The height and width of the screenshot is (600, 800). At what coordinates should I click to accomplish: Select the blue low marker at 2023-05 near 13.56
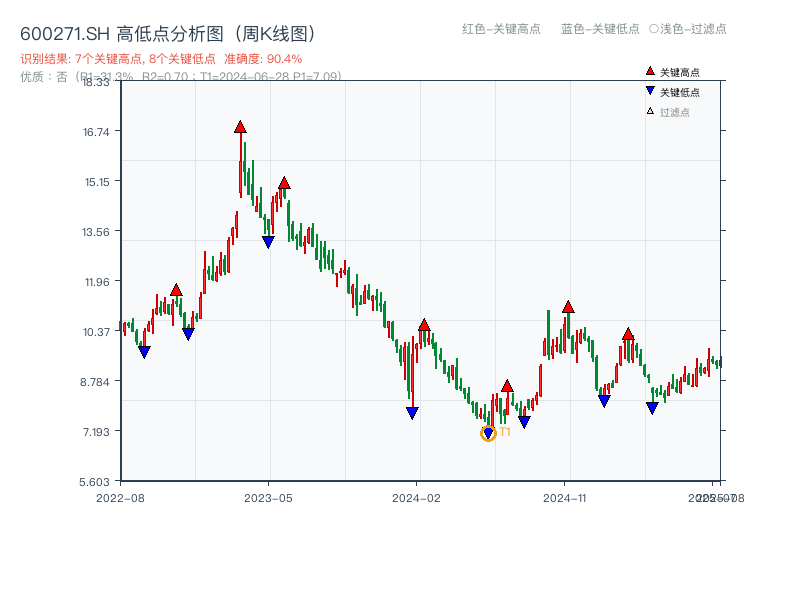pyautogui.click(x=268, y=242)
